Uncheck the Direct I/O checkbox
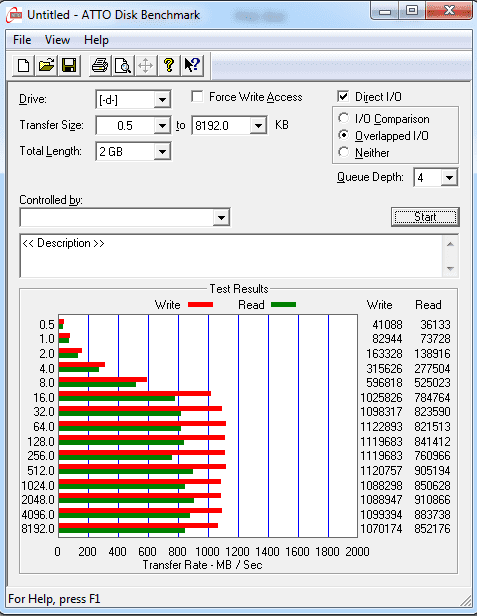This screenshot has width=477, height=616. (343, 97)
